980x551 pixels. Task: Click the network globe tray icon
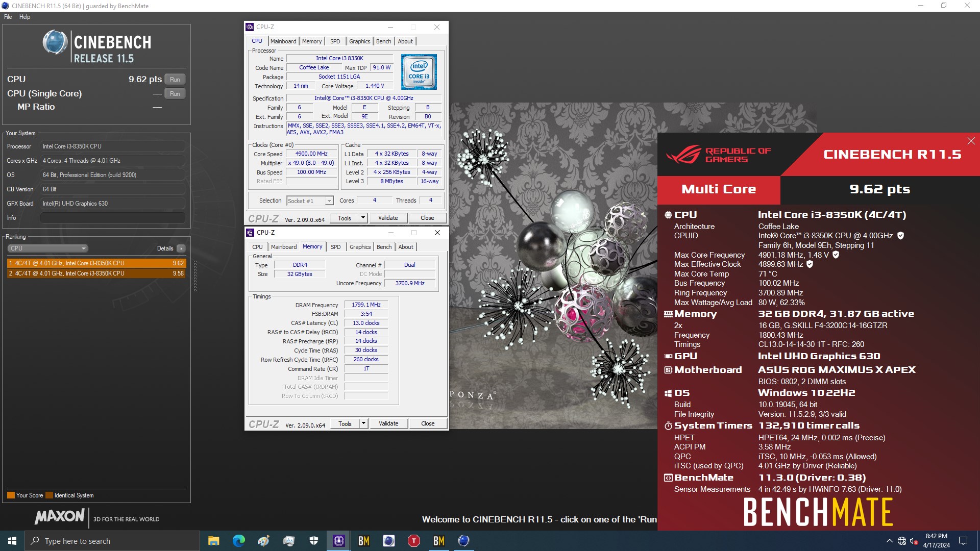(902, 541)
